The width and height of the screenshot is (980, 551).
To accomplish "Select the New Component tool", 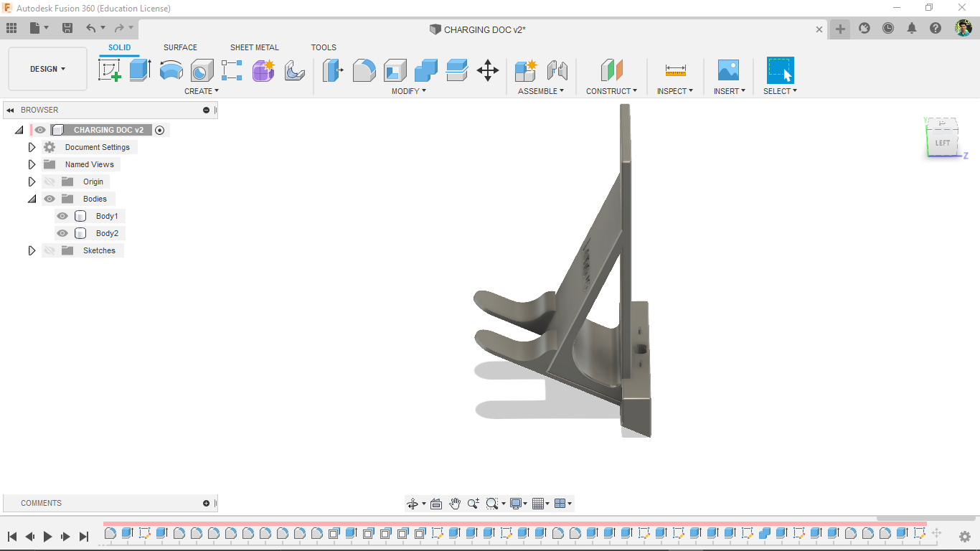I will tap(526, 70).
